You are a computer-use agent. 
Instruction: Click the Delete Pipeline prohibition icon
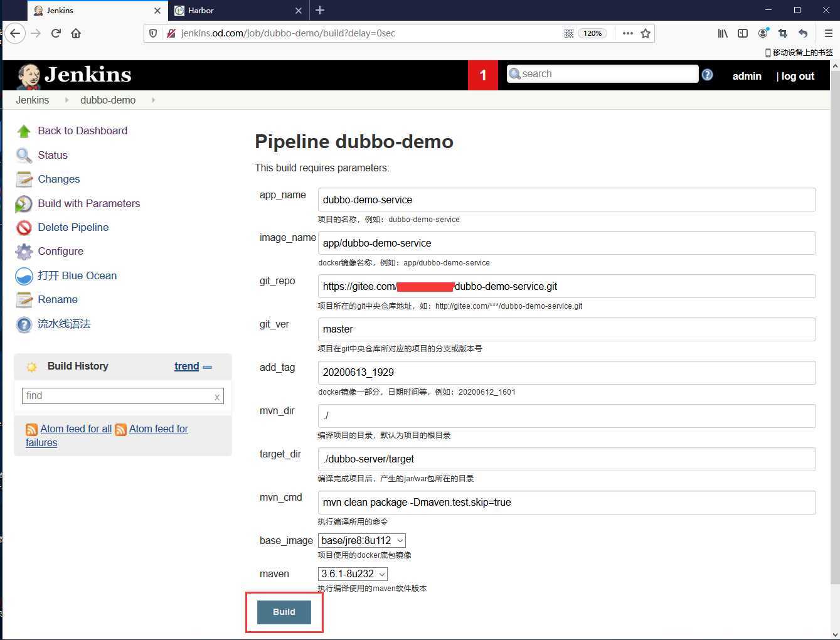(24, 227)
